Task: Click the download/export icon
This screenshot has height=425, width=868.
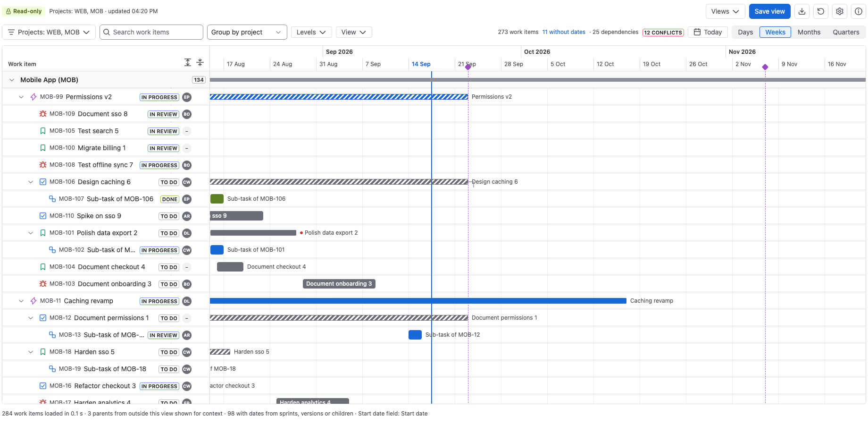Action: [x=802, y=11]
